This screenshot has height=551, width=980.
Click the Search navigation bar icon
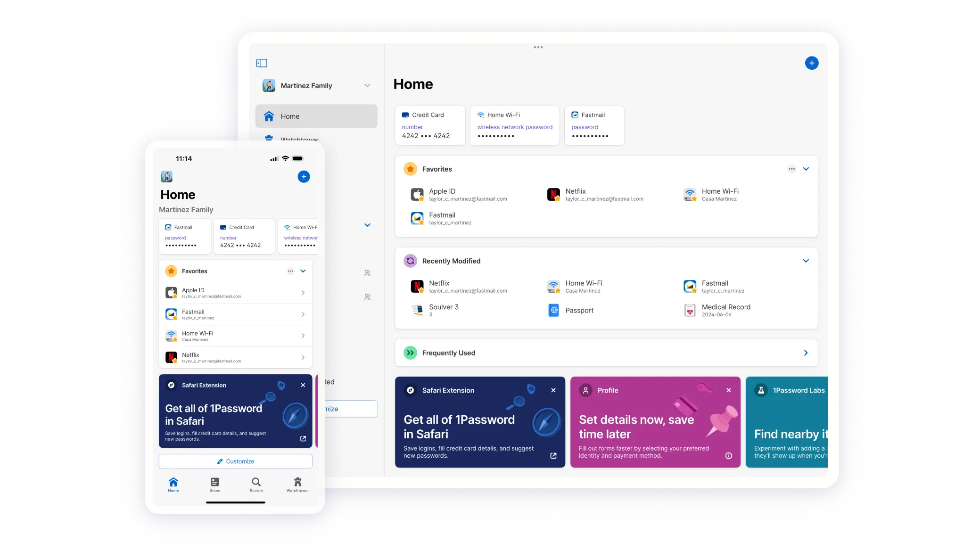[256, 482]
